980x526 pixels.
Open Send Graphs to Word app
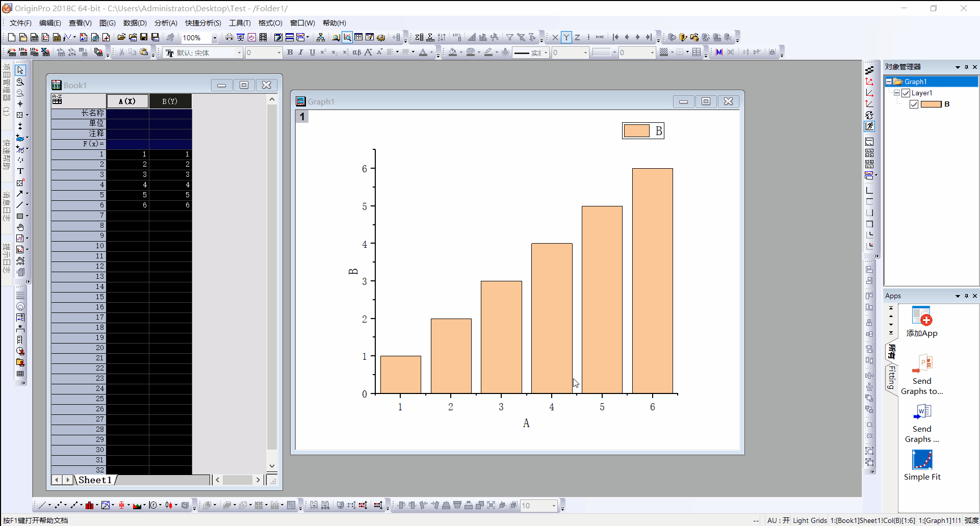pos(922,423)
